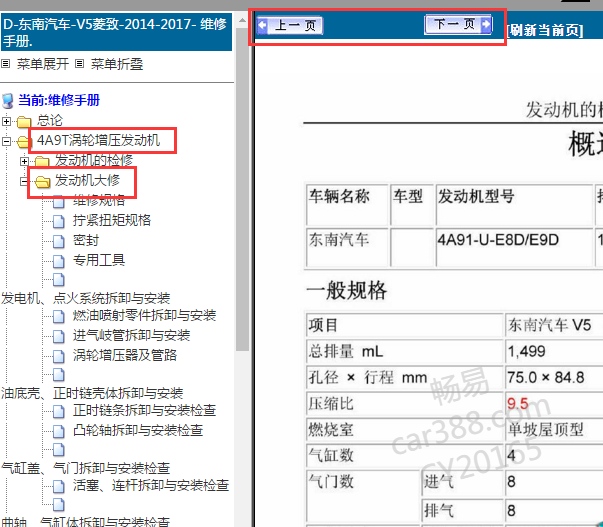The height and width of the screenshot is (527, 603).
Task: Select the 发动机大修 tree item
Action: point(87,180)
